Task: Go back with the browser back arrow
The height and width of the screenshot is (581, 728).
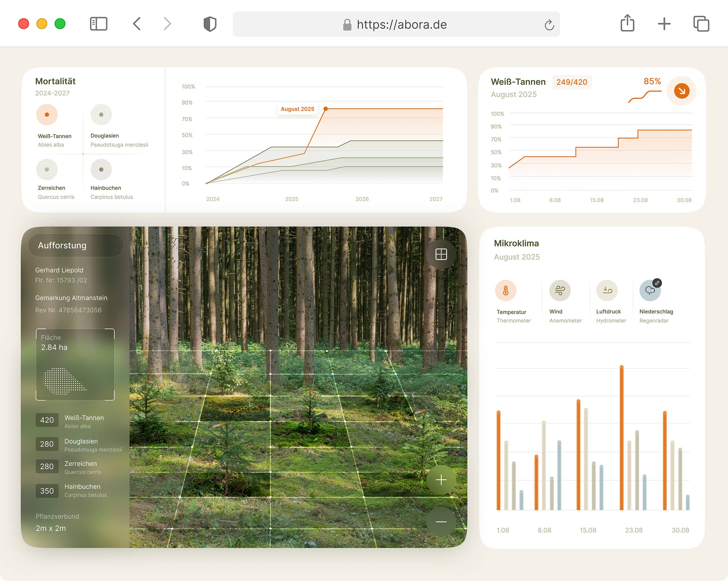Action: point(137,24)
